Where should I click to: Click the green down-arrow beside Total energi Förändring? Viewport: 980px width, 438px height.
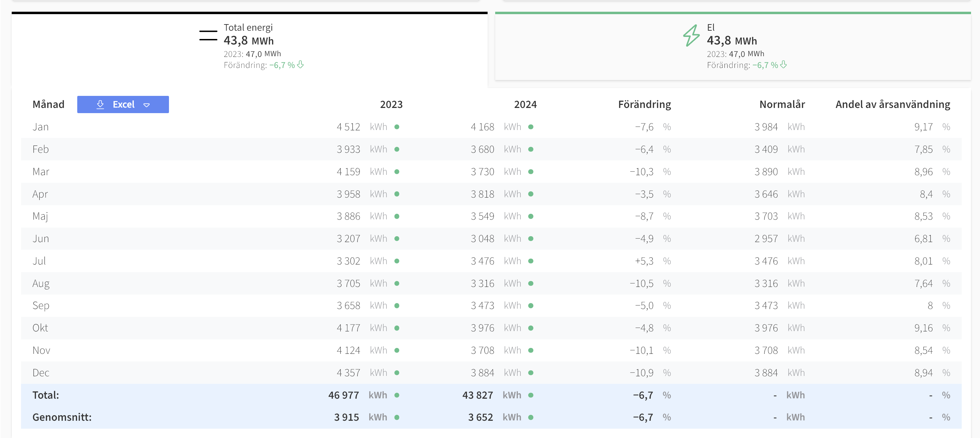tap(300, 65)
